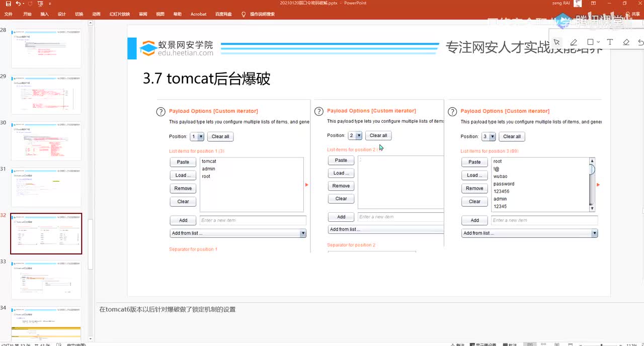The height and width of the screenshot is (346, 644).
Task: Click the zeng RAI account avatar
Action: (x=579, y=4)
